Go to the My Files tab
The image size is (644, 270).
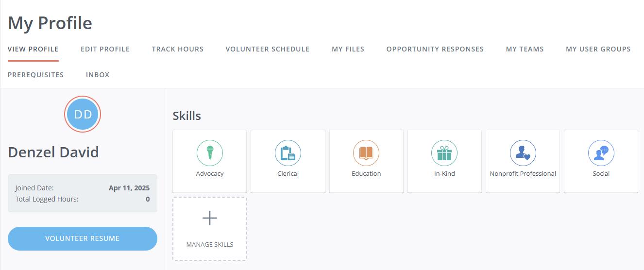tap(348, 49)
